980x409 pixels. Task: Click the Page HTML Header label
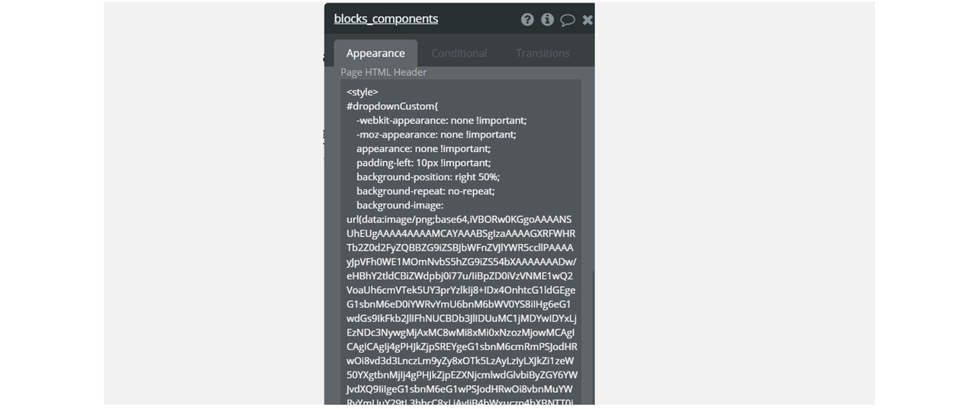pyautogui.click(x=383, y=72)
